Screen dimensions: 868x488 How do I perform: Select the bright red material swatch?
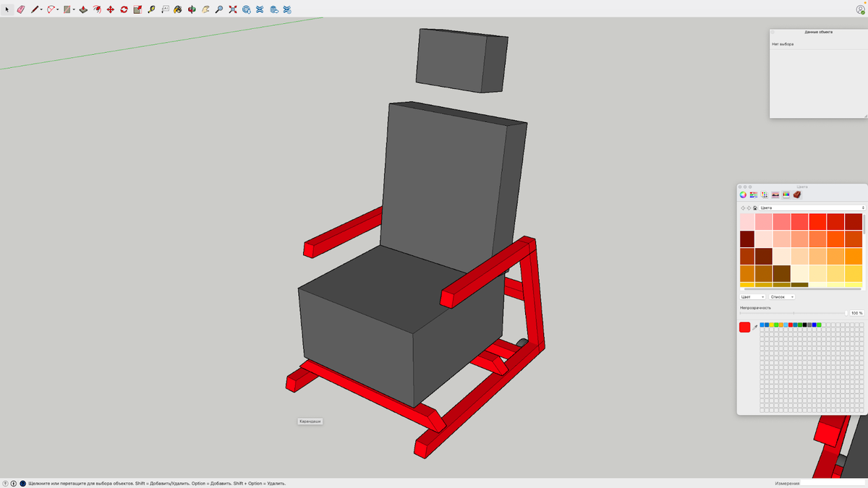[x=817, y=221]
